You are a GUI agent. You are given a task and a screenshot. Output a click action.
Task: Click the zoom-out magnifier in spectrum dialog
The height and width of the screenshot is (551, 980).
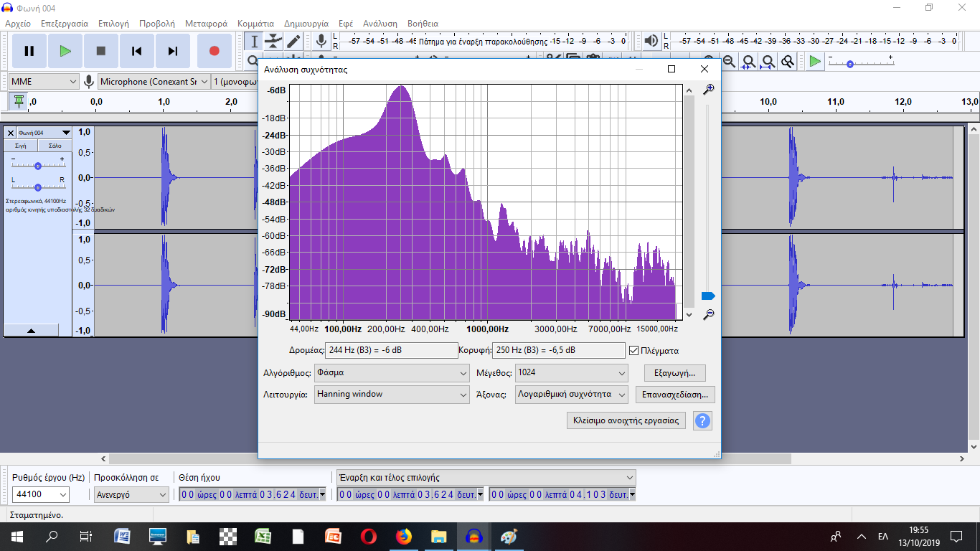[708, 314]
